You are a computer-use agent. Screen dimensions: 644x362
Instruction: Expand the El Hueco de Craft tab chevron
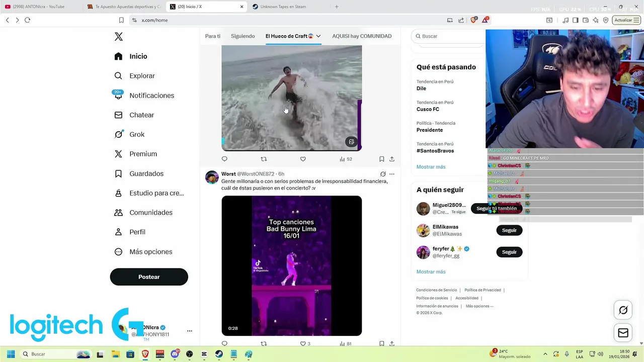coord(318,36)
